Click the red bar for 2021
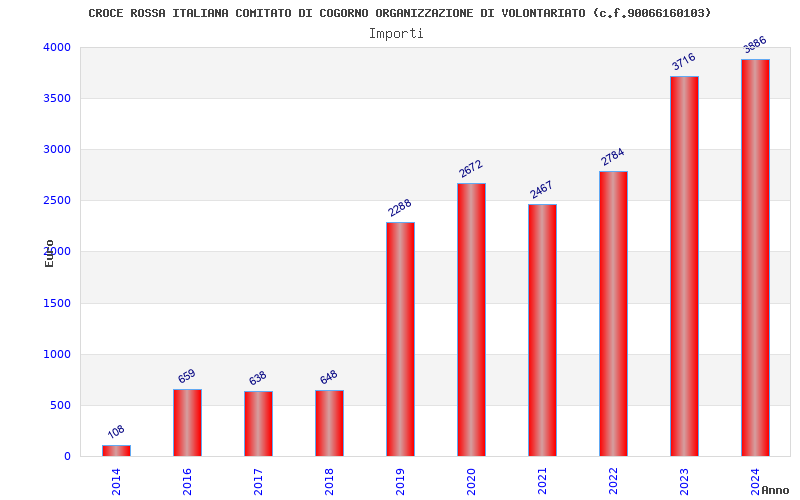The height and width of the screenshot is (500, 800). (542, 330)
